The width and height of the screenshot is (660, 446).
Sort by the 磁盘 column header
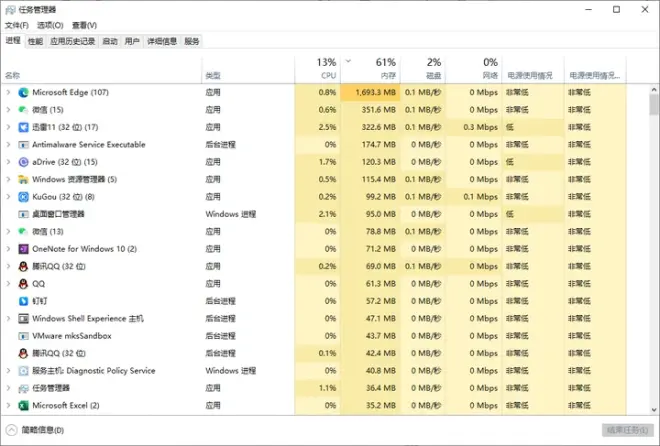(x=423, y=69)
